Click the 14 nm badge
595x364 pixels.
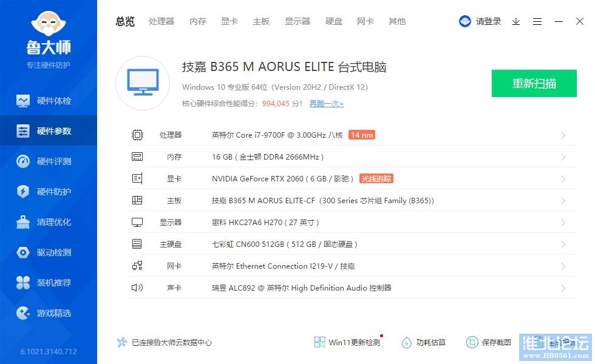tap(362, 135)
